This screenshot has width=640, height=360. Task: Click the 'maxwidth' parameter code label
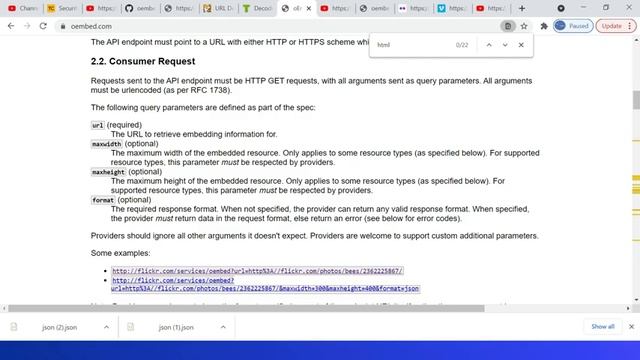pos(107,144)
